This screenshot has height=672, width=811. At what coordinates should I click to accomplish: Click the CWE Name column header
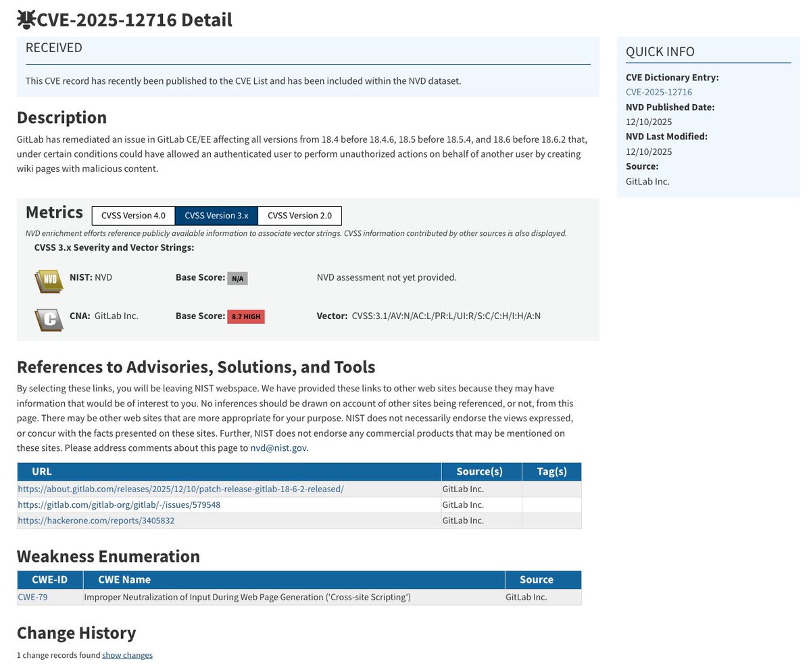[294, 579]
